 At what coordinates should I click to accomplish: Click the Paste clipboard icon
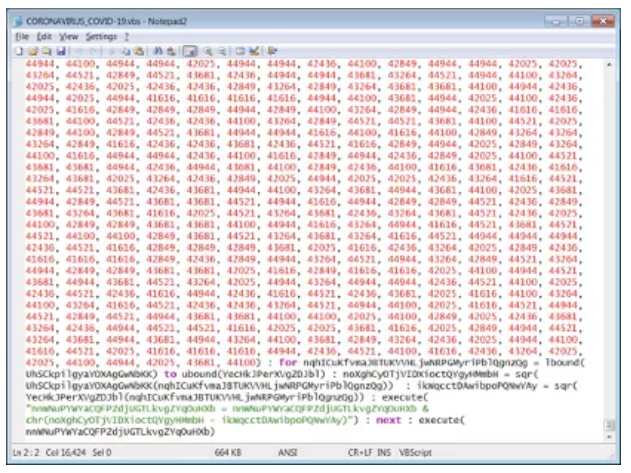tap(139, 51)
